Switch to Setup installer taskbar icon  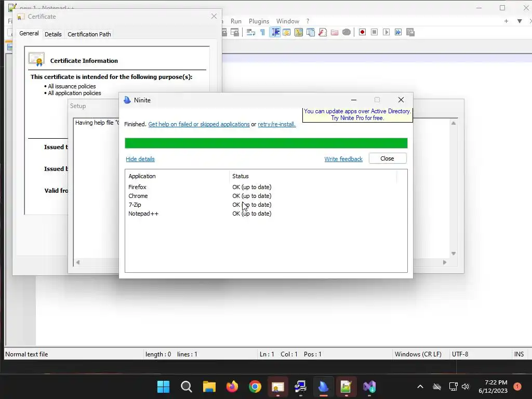click(x=301, y=387)
